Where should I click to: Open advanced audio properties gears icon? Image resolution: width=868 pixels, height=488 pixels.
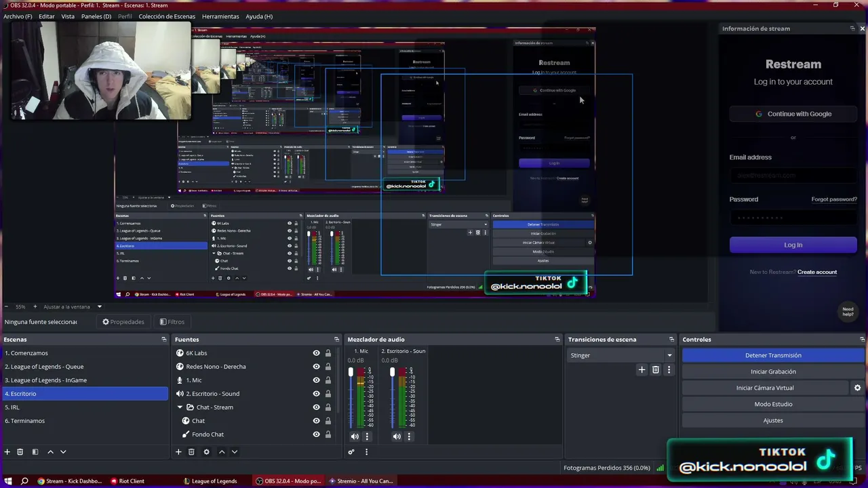tap(351, 452)
